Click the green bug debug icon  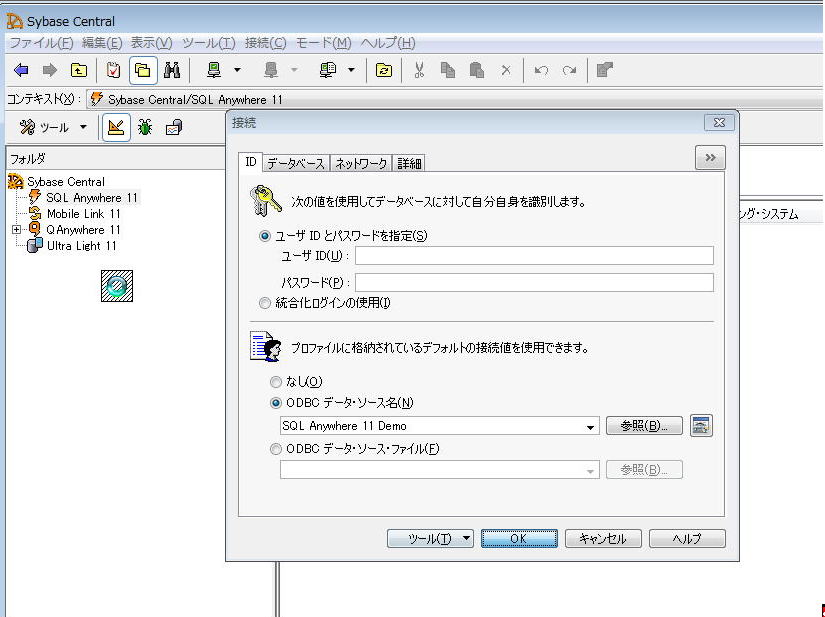click(145, 127)
